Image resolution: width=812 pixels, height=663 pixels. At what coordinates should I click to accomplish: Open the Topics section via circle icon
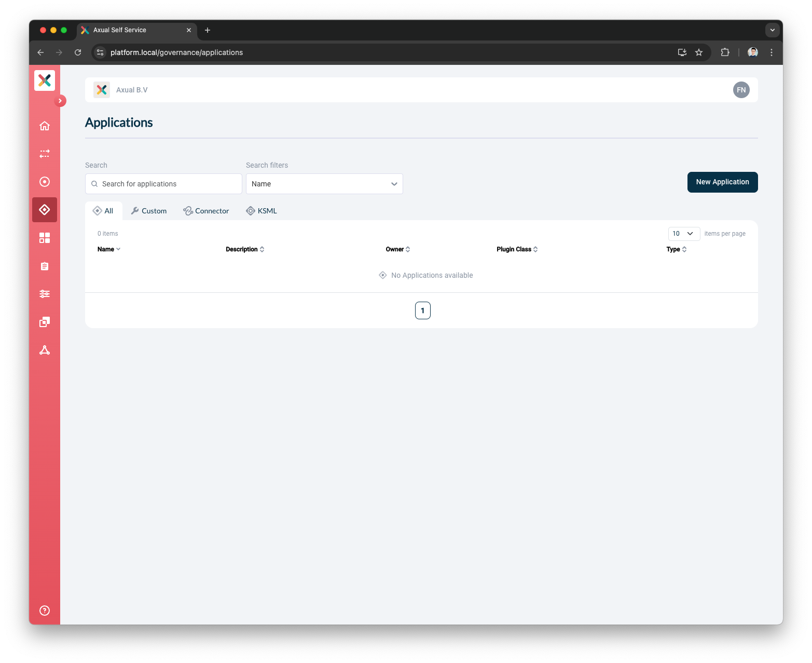[x=45, y=182]
